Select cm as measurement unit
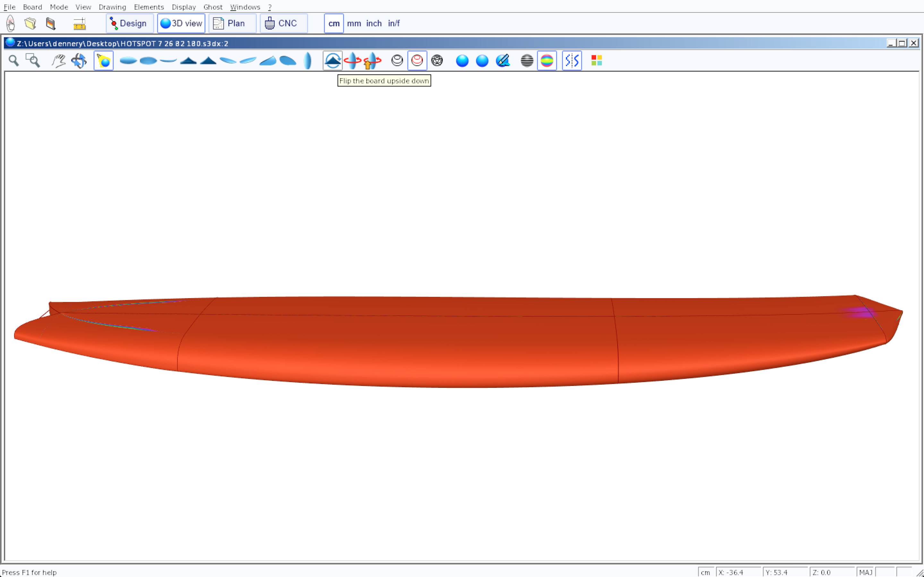 334,24
